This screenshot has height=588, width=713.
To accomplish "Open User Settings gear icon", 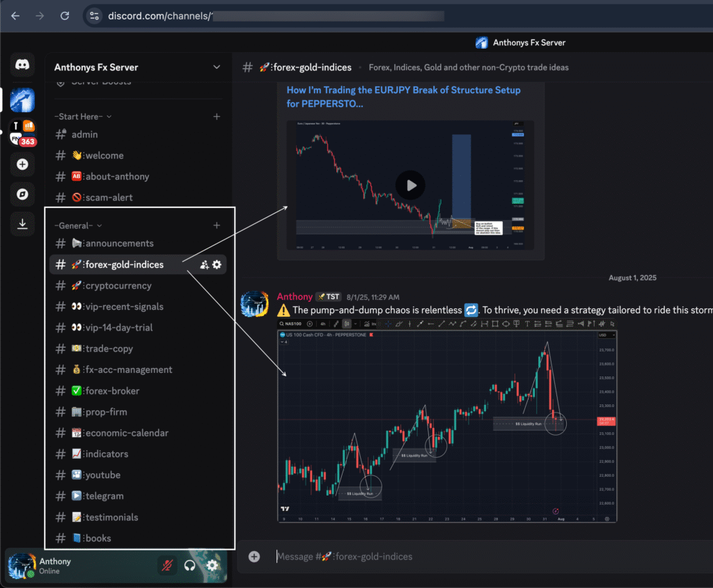I will coord(212,565).
